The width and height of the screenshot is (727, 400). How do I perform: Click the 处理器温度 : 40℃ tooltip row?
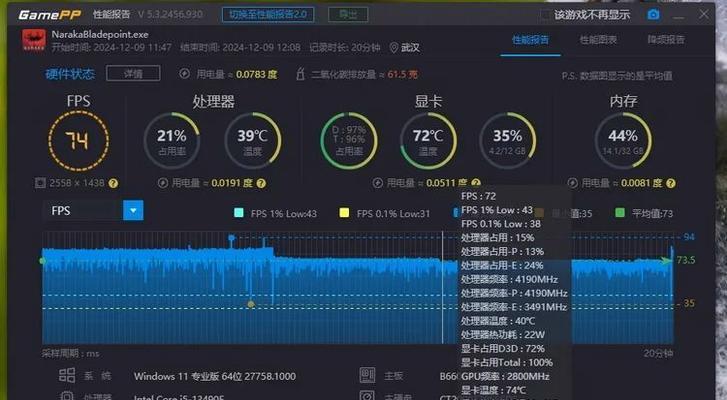pyautogui.click(x=498, y=321)
